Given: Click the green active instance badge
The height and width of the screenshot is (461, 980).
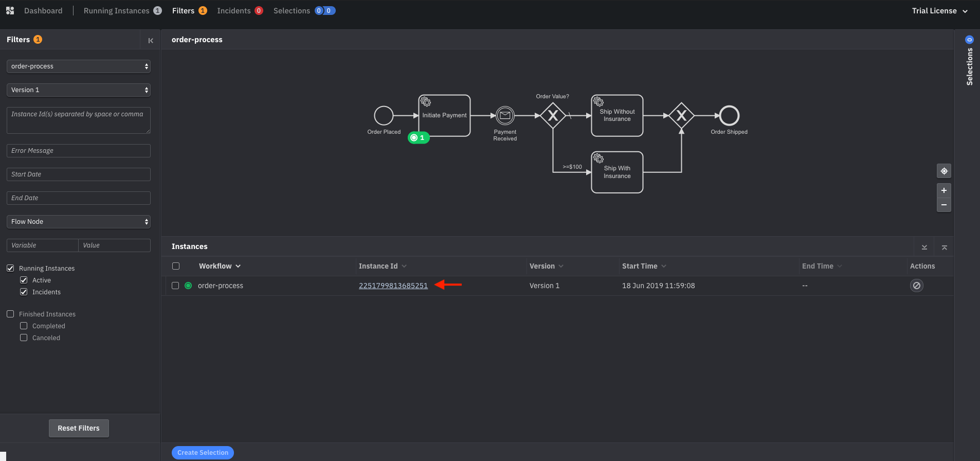Looking at the screenshot, I should (x=419, y=137).
